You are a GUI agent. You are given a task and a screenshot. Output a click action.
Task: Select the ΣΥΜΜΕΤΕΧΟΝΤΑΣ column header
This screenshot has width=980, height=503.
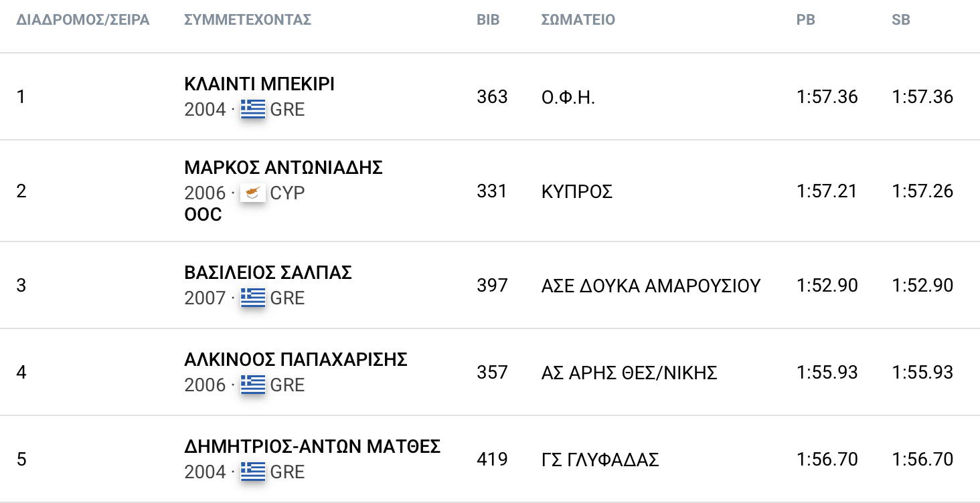point(248,20)
